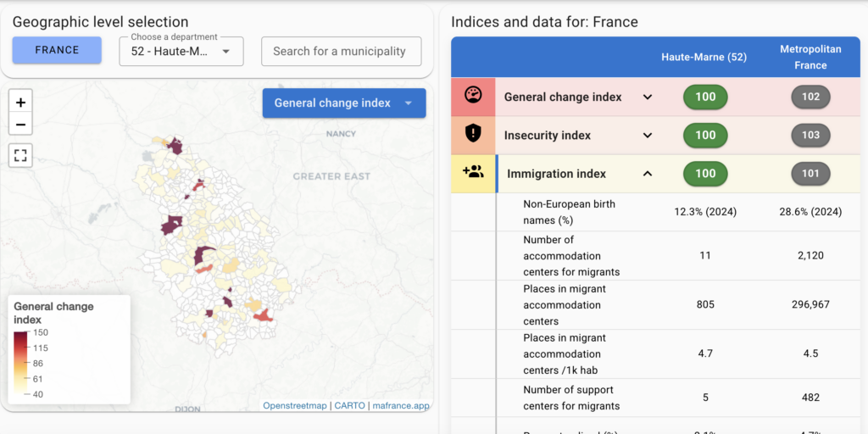Expand the General change index row
Image resolution: width=868 pixels, height=434 pixels.
648,97
